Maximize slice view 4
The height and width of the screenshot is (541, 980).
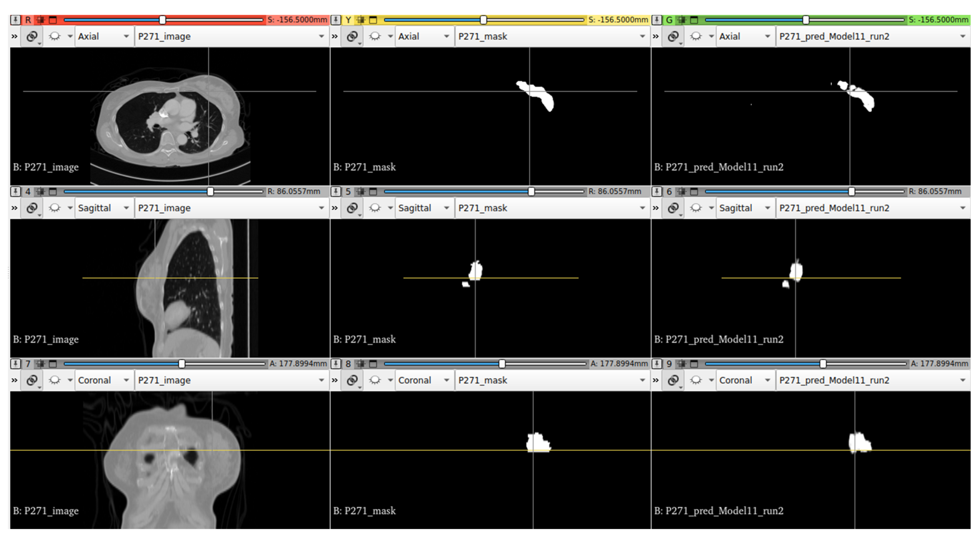point(53,191)
